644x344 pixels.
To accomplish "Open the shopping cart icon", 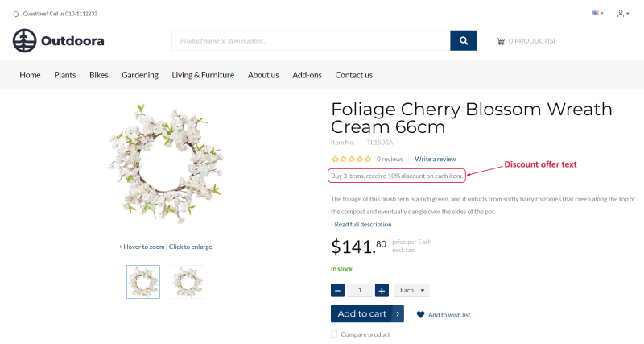I will [x=501, y=41].
